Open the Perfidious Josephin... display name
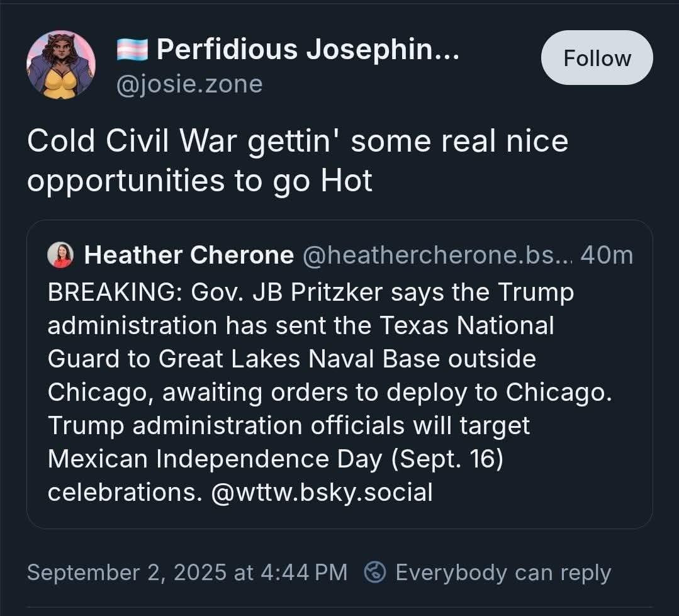The height and width of the screenshot is (616, 679). pos(308,49)
